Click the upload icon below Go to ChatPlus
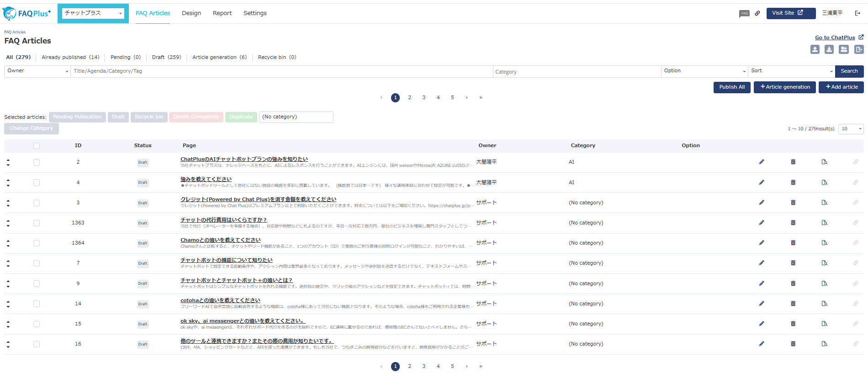Viewport: 868px width, 378px height. [815, 49]
